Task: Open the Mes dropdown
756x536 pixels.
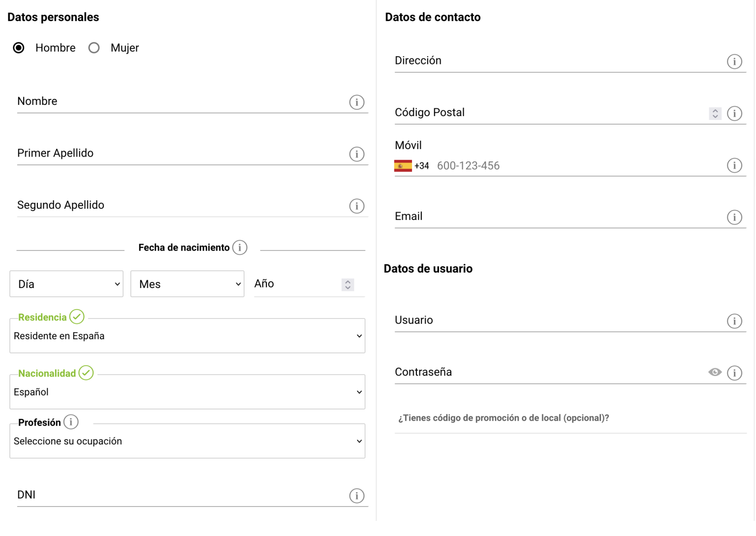Action: pyautogui.click(x=188, y=284)
